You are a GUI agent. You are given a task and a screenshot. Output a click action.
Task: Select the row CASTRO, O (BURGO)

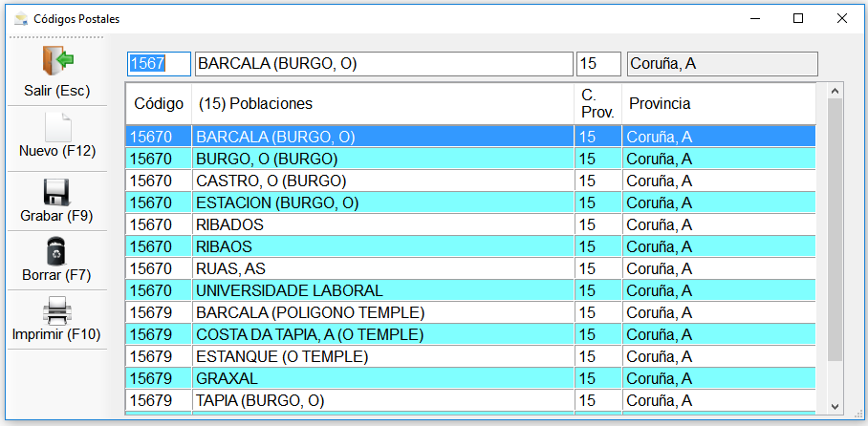click(471, 181)
